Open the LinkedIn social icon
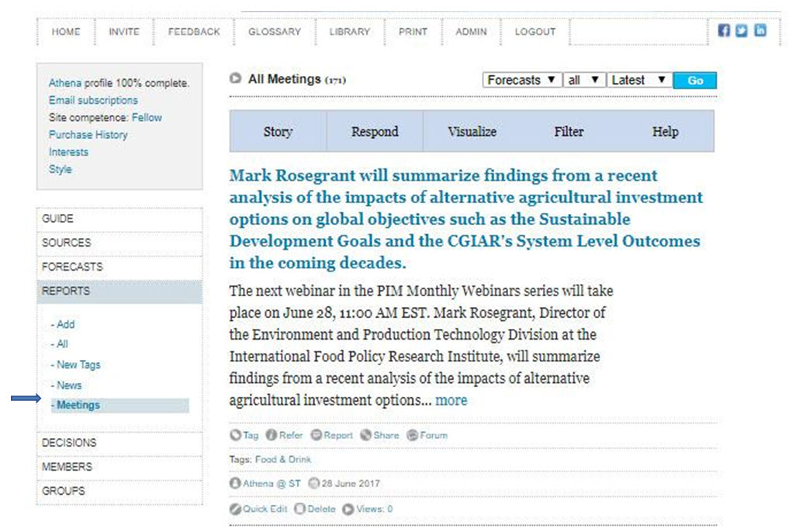Image resolution: width=789 pixels, height=532 pixels. (760, 31)
